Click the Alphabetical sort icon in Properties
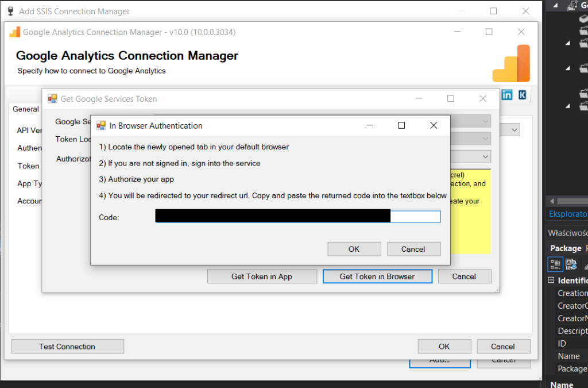 point(571,264)
